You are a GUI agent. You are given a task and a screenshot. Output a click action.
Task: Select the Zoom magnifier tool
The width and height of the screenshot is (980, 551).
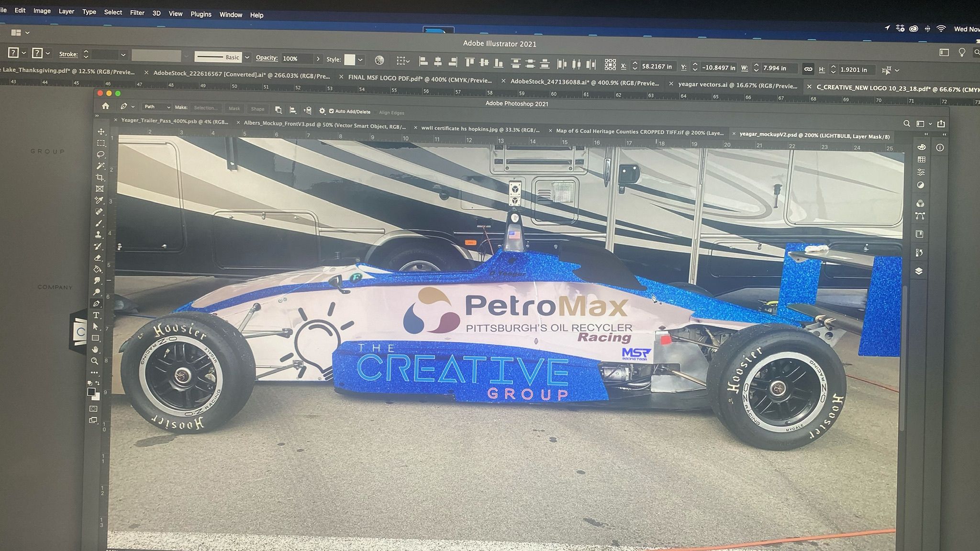(95, 361)
